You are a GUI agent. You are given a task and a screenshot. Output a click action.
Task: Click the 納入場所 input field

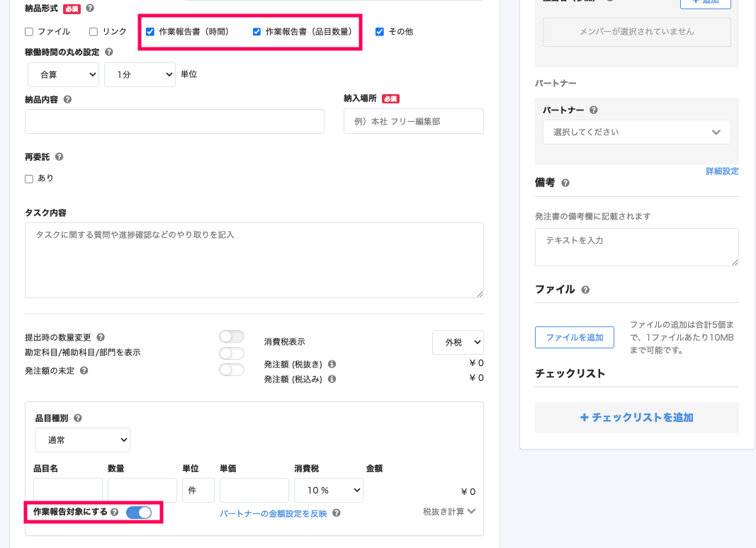pyautogui.click(x=414, y=121)
